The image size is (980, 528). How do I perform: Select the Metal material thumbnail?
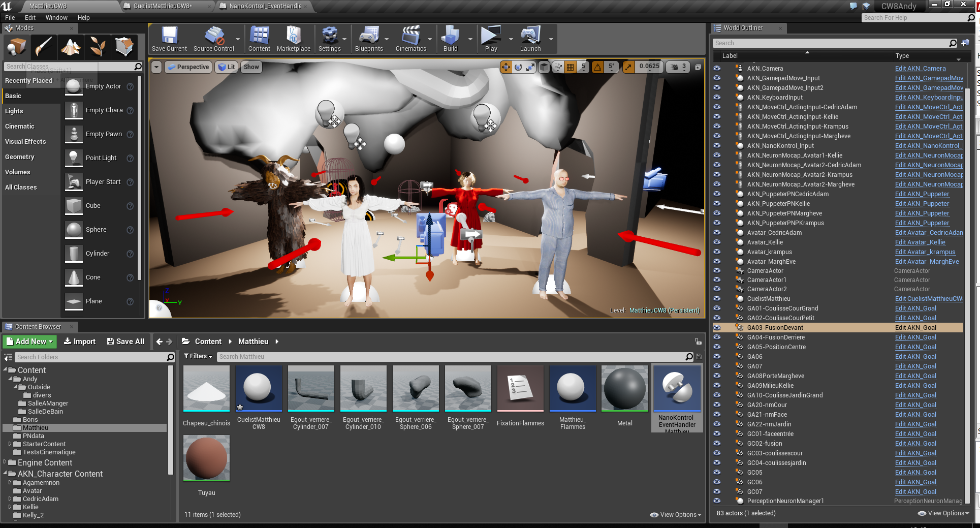[x=624, y=388]
